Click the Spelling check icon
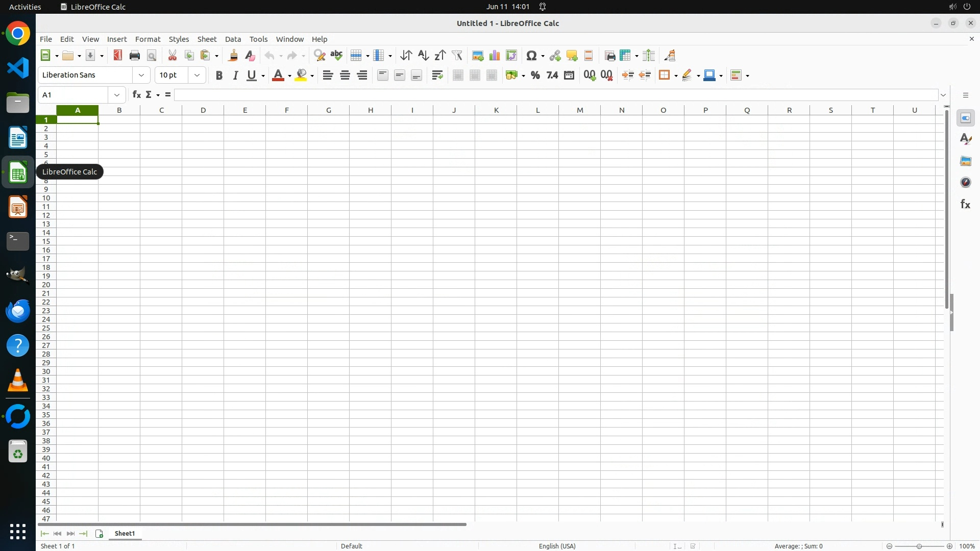This screenshot has height=551, width=980. point(336,56)
